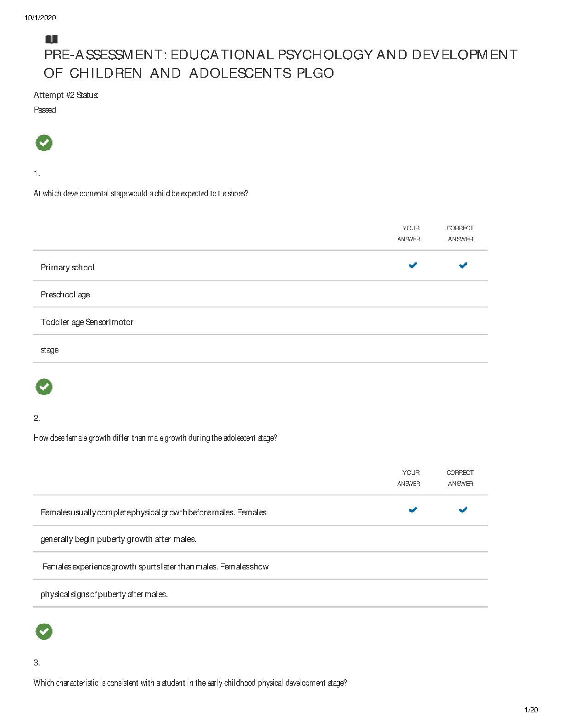
Task: Choose the 'generally begin puberty growth after males' row
Action: click(x=118, y=539)
